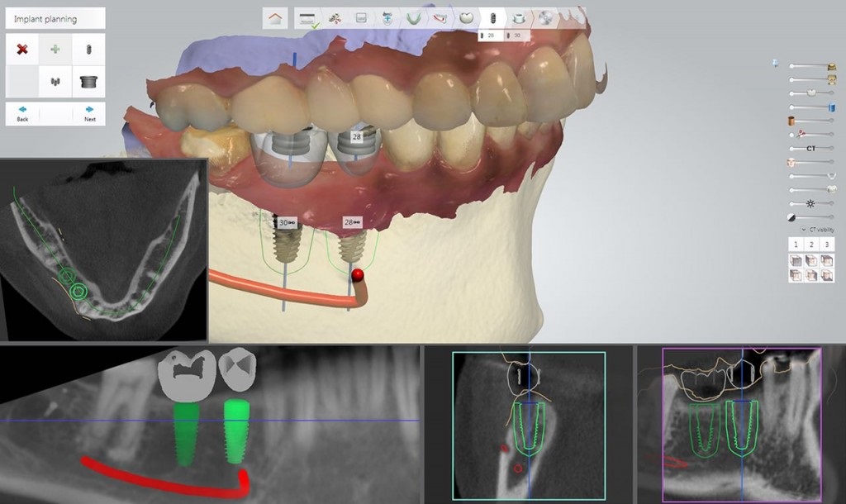Select the implant step icon in workflow bar
This screenshot has height=504, width=846.
tap(492, 18)
